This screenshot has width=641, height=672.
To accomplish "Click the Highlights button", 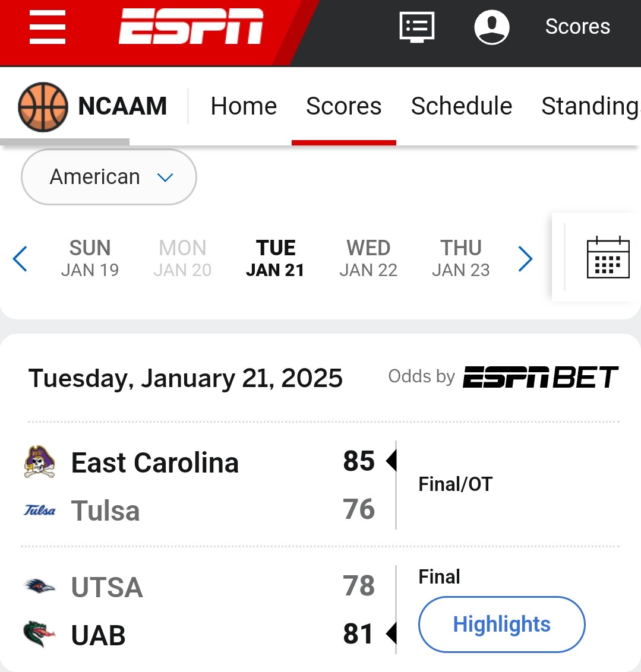I will [501, 624].
